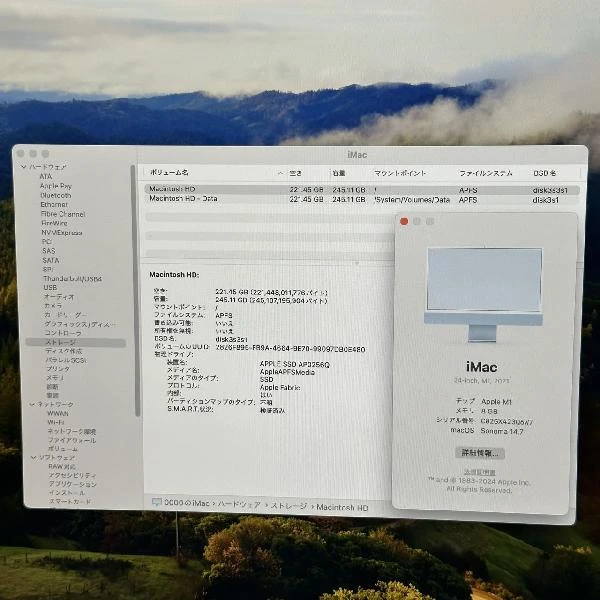
Task: Select Ethernet in the sidebar
Action: point(54,205)
